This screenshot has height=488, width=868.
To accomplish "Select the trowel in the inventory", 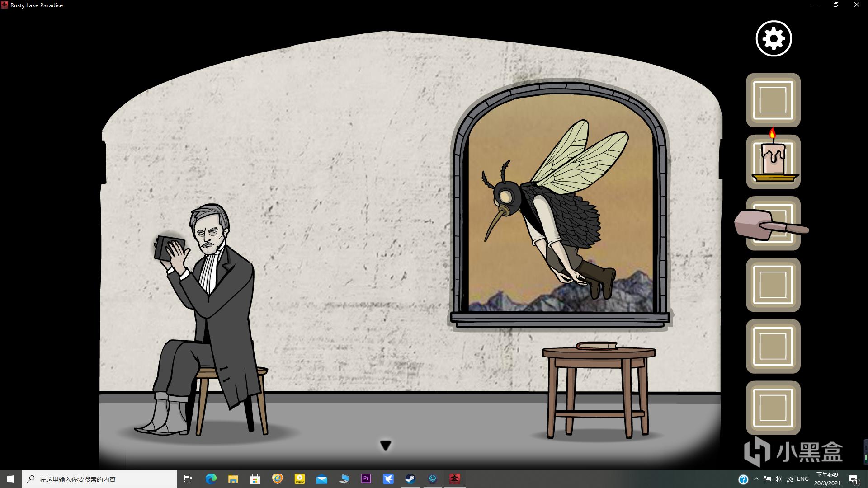I will (772, 224).
